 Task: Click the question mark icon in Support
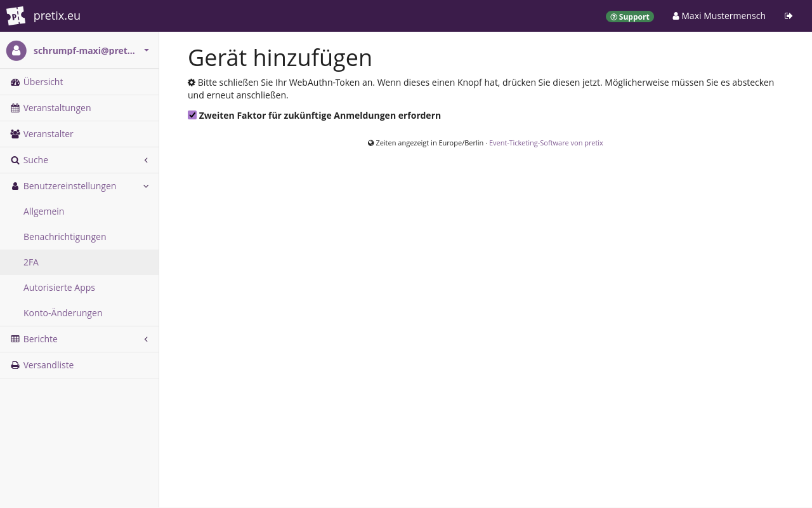[x=613, y=17]
